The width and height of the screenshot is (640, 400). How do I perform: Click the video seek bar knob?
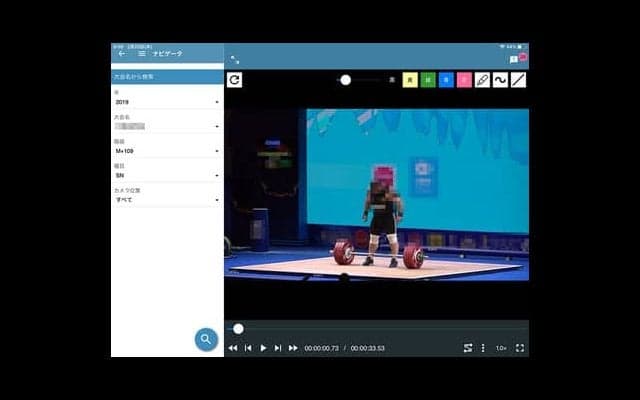(x=238, y=329)
